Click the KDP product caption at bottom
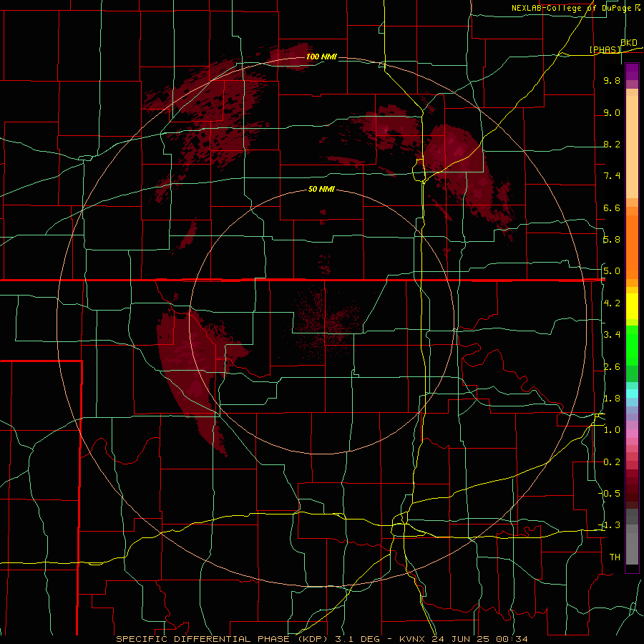The image size is (644, 644). 321,639
